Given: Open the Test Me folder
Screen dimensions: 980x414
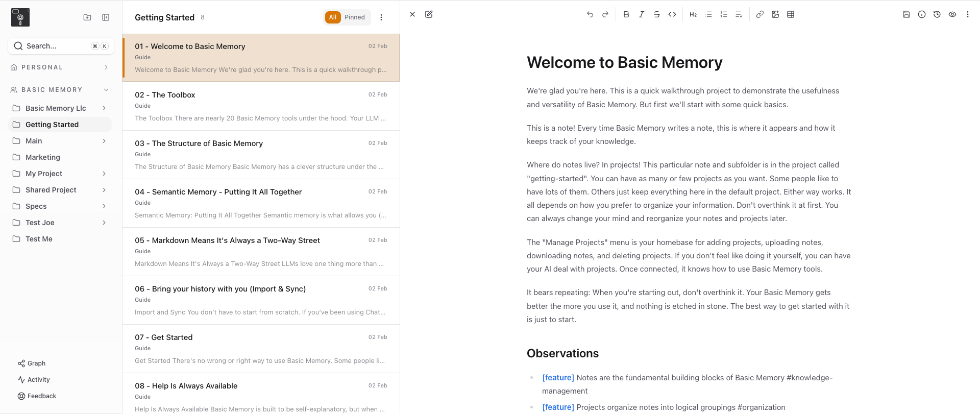Looking at the screenshot, I should click(x=60, y=239).
